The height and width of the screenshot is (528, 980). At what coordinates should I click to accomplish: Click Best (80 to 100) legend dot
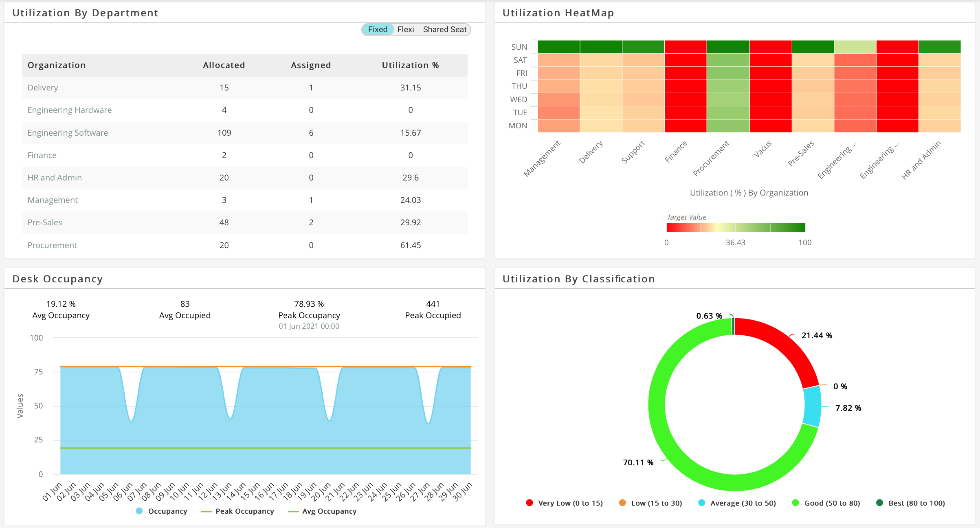point(880,503)
